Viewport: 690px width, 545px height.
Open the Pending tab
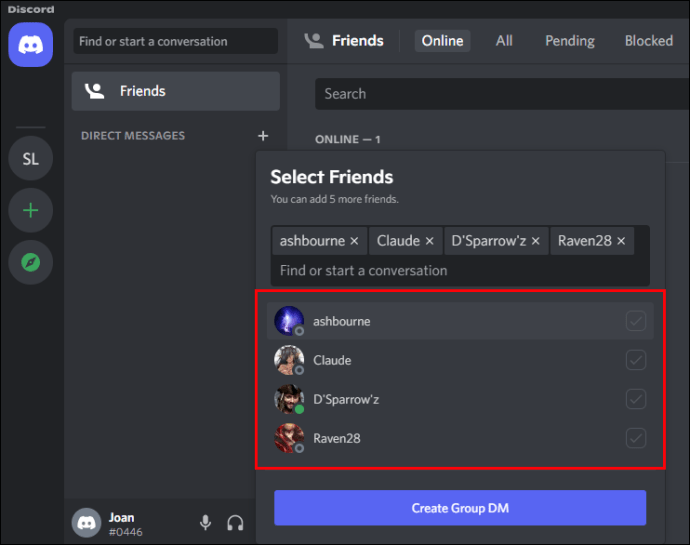tap(569, 41)
